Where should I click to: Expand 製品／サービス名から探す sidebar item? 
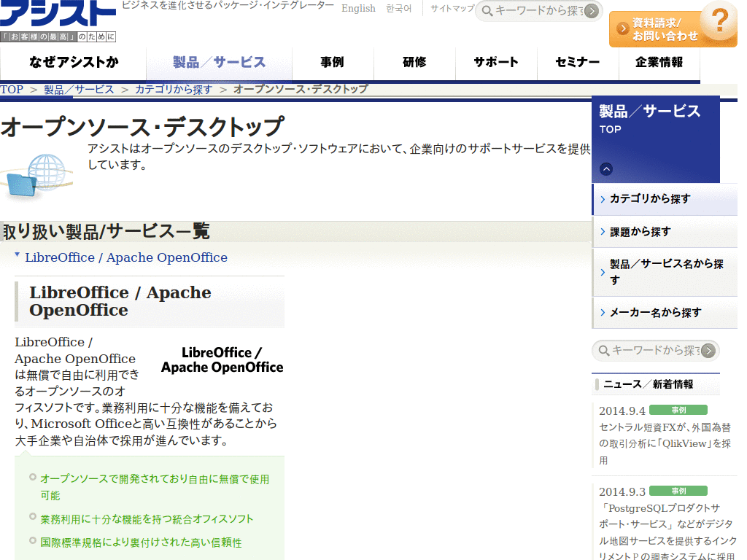[x=665, y=272]
